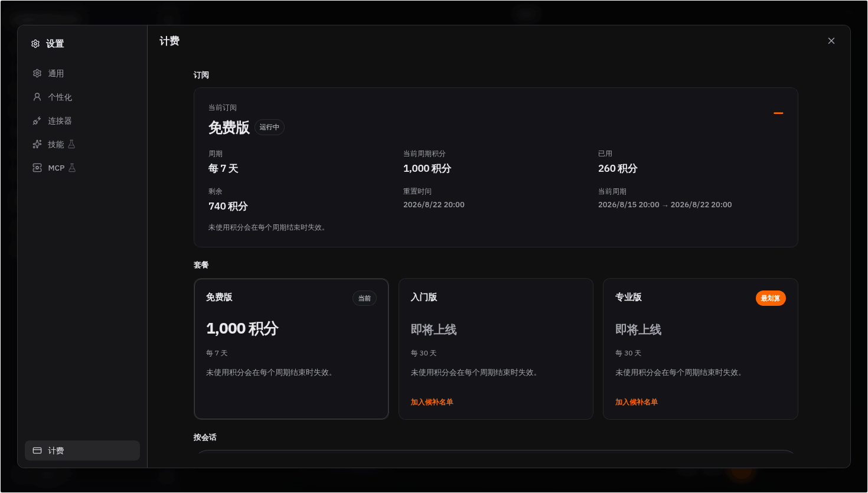Click 每 30 天 in 专业版 card
The width and height of the screenshot is (868, 493).
pos(628,353)
